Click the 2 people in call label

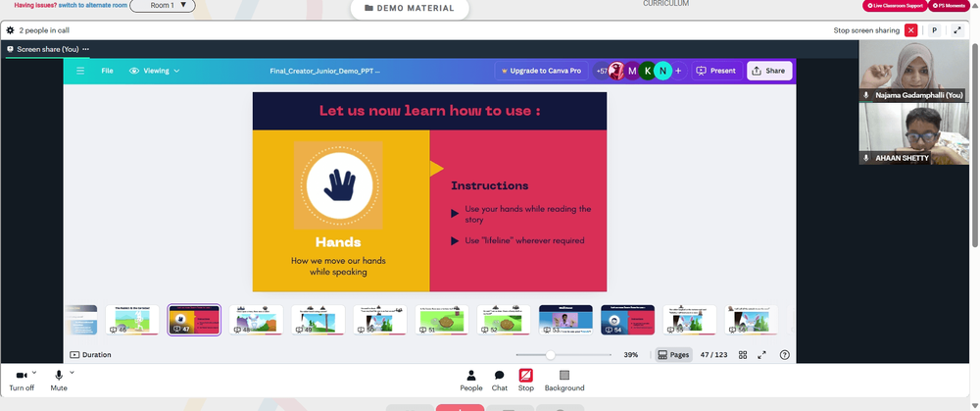pos(44,30)
